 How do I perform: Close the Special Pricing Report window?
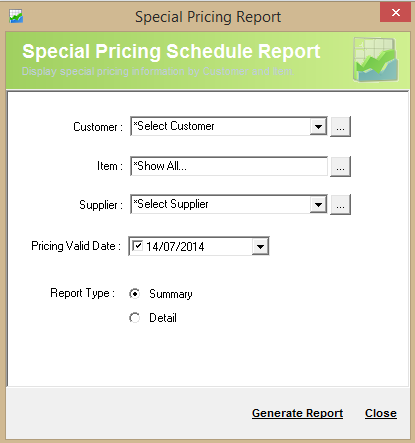tap(396, 13)
